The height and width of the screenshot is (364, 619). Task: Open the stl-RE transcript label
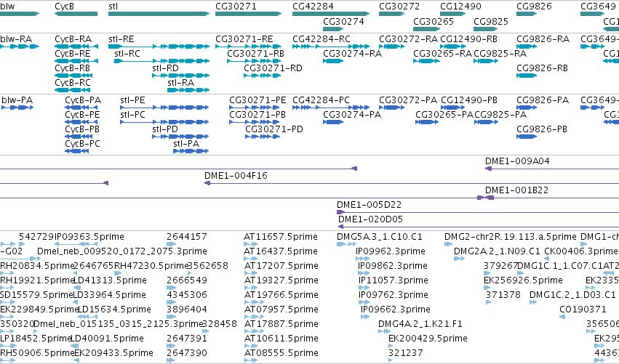[x=121, y=39]
